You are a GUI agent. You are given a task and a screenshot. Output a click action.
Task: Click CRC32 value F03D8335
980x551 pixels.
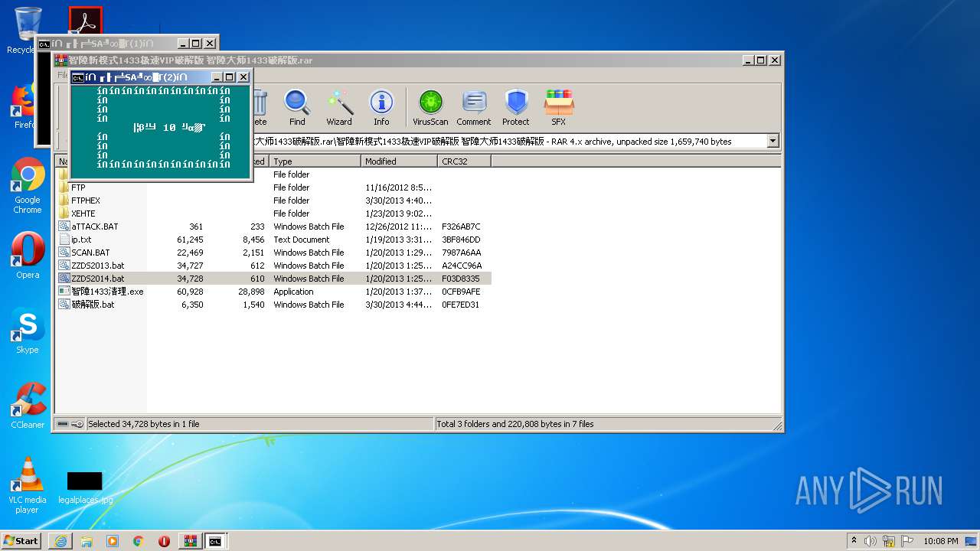[x=461, y=279]
